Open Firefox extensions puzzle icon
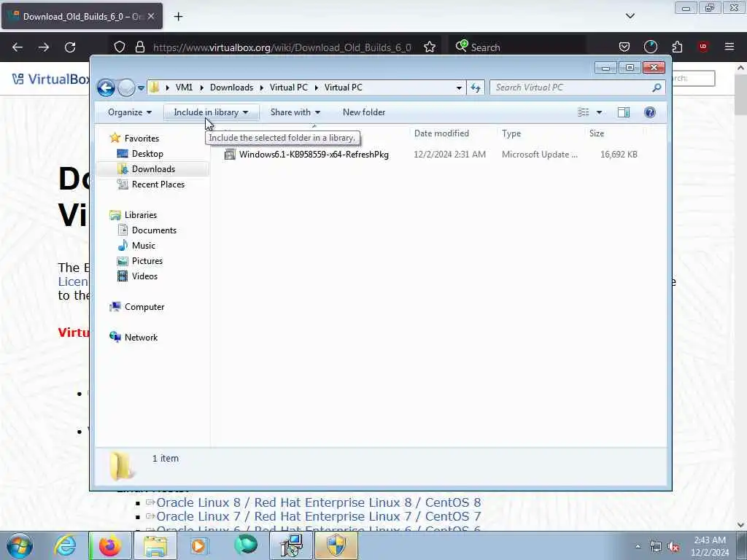The image size is (747, 560). [677, 47]
